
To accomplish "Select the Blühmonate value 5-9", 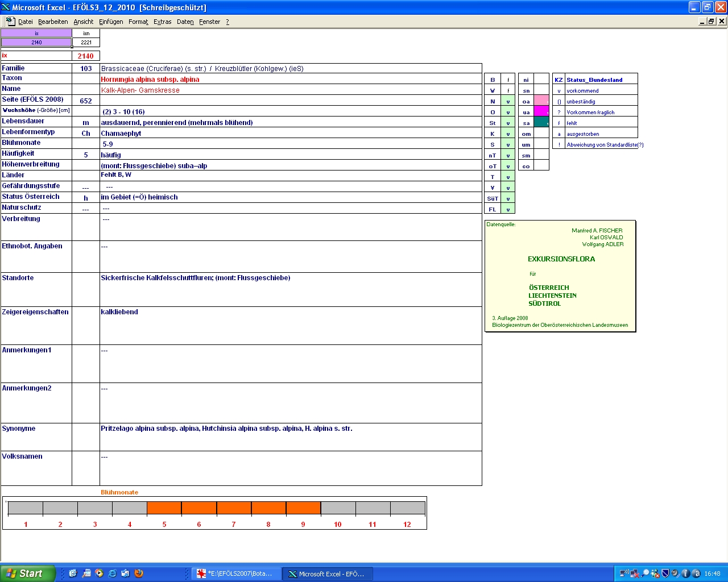I will (x=107, y=144).
